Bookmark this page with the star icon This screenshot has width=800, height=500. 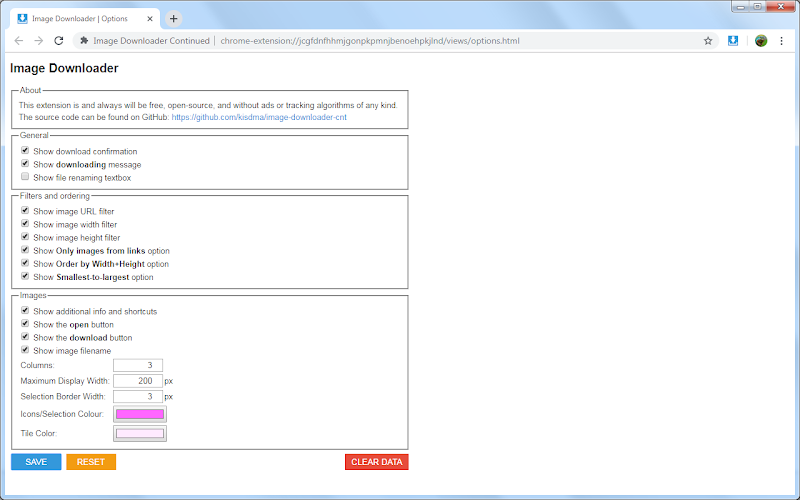(x=708, y=41)
